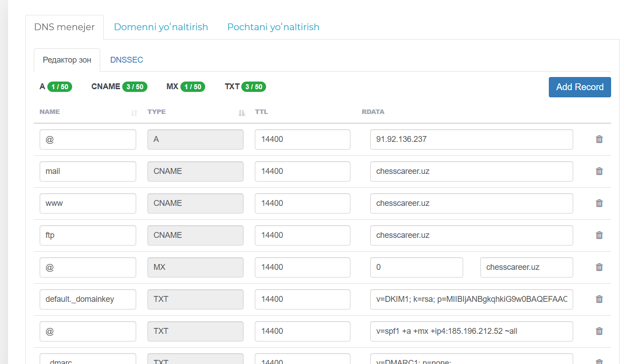The image size is (621, 364).
Task: Switch to the DNSSEC tab
Action: click(126, 60)
